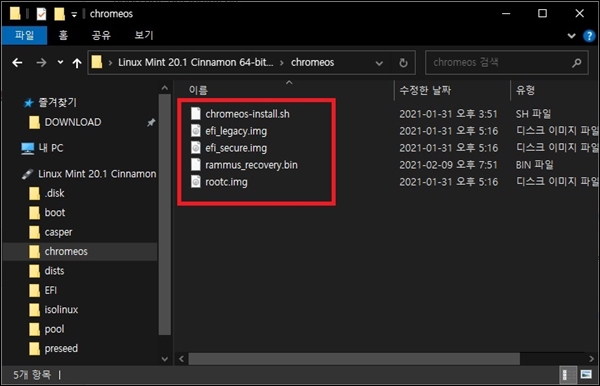600x386 pixels.
Task: Click the Linux Mint 20.1 breadcrumb segment
Action: [x=195, y=63]
